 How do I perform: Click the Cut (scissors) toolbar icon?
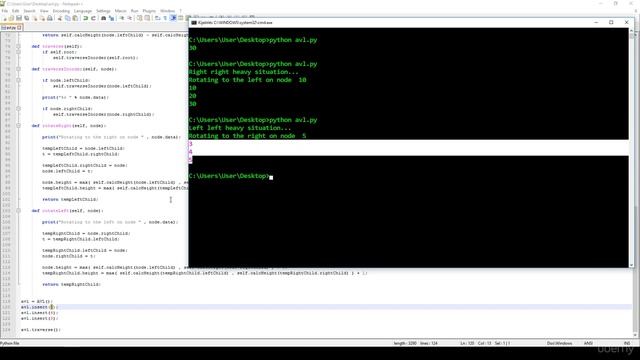tap(60, 18)
